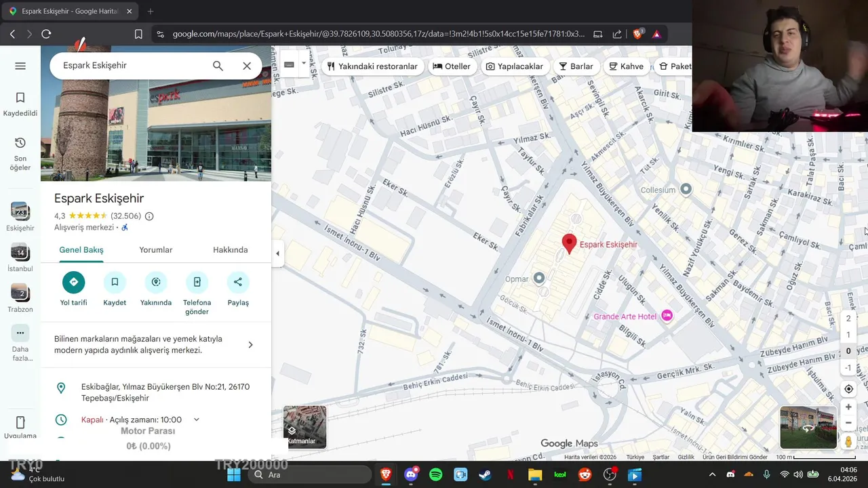Expand the place description chevron

(250, 344)
